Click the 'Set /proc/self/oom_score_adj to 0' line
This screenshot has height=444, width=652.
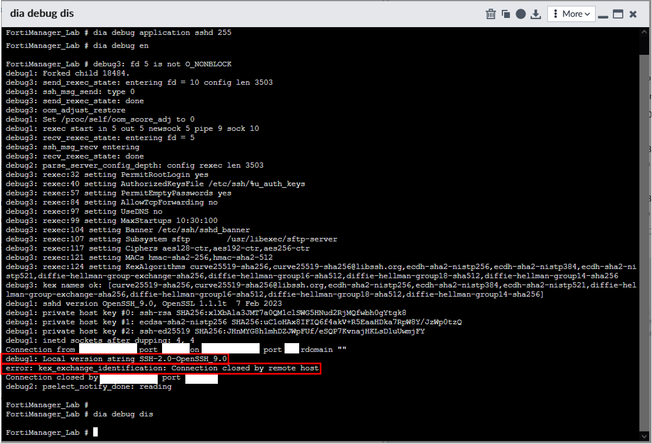tap(100, 119)
